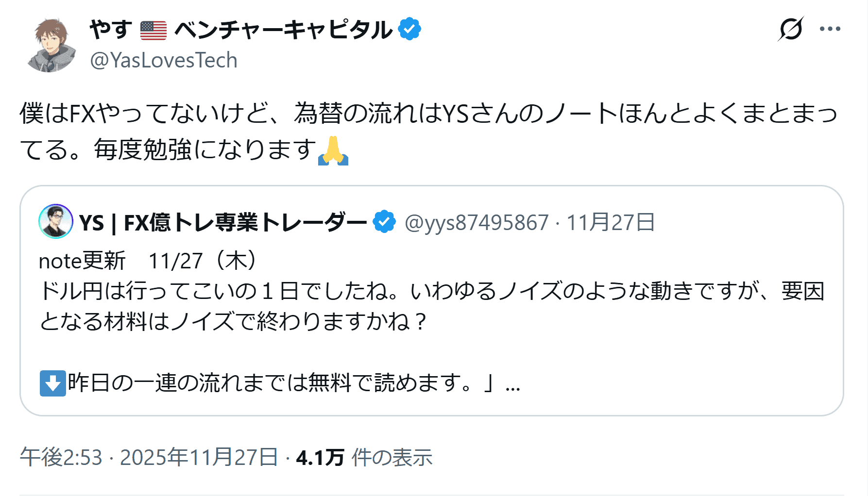Viewport: 868px width, 496px height.
Task: Click the YS quoted author avatar
Action: coord(56,221)
